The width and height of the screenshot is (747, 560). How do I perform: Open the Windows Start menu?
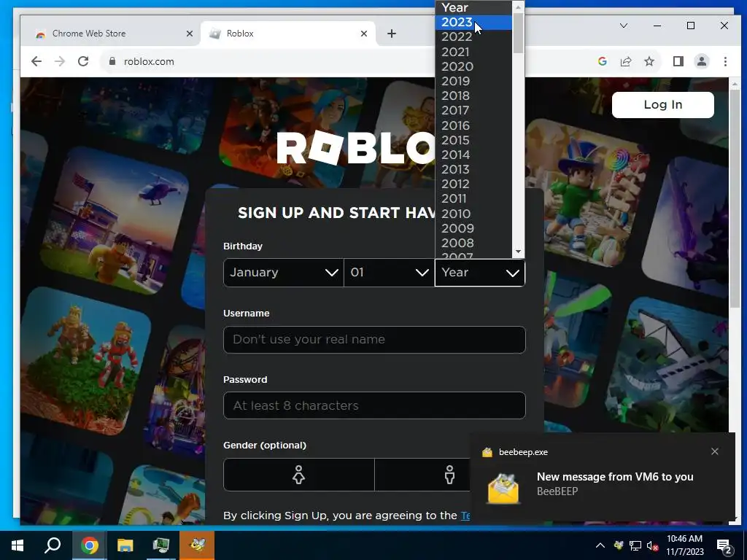pyautogui.click(x=18, y=545)
